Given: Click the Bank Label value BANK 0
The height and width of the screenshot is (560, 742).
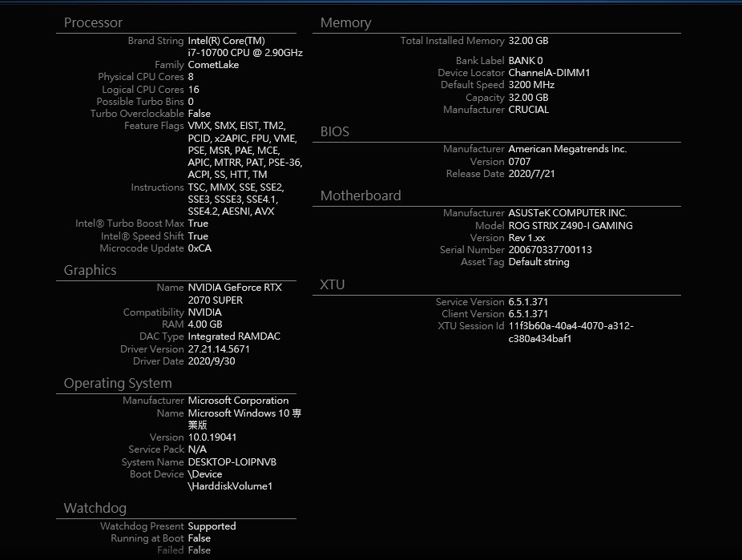Looking at the screenshot, I should tap(526, 61).
